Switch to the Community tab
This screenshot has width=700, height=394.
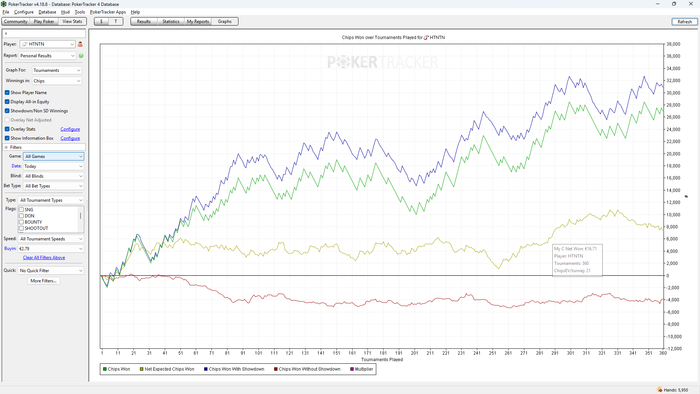(16, 21)
